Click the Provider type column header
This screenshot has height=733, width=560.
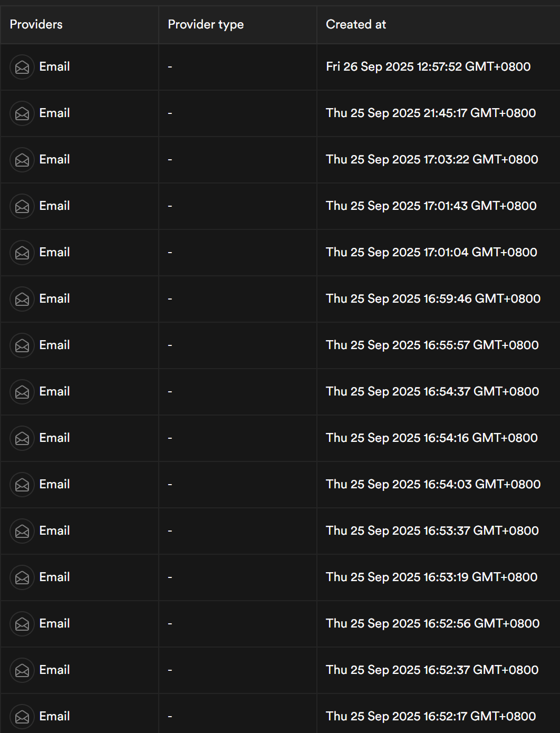click(206, 24)
